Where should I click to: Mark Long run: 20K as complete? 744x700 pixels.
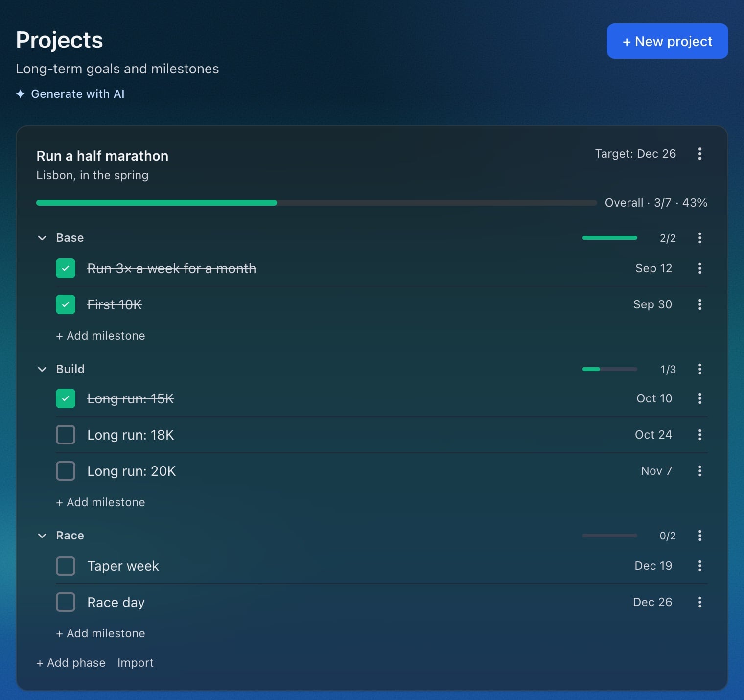click(x=66, y=471)
